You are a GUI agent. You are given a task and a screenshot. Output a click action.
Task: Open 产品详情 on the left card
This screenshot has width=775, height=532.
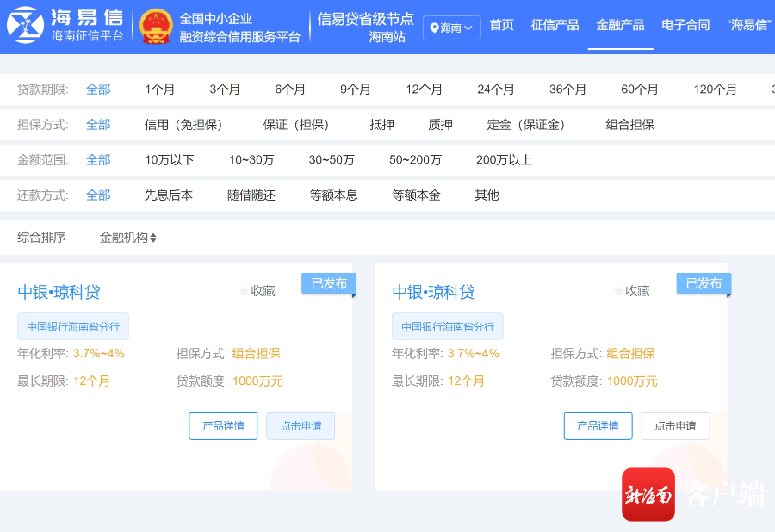[223, 426]
